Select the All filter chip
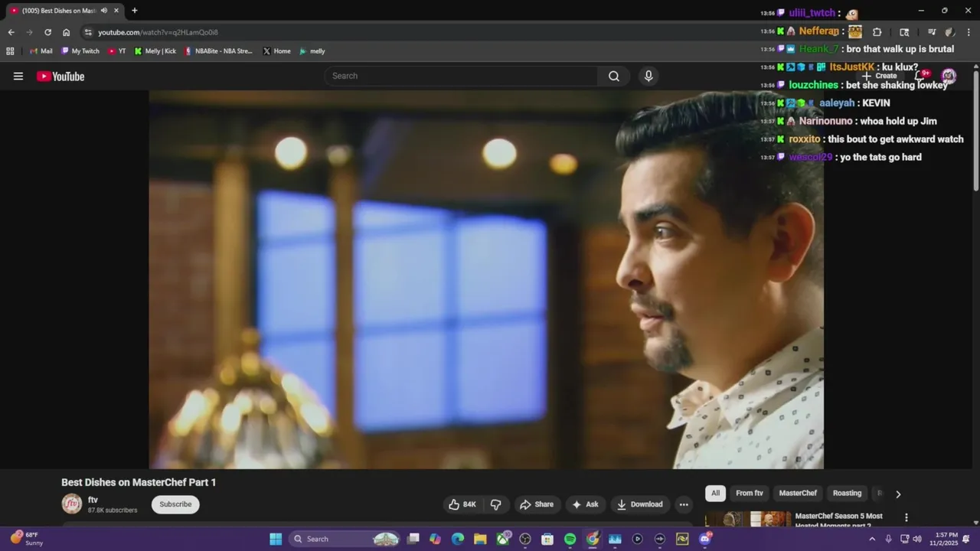Viewport: 980px width, 551px height. pos(715,494)
